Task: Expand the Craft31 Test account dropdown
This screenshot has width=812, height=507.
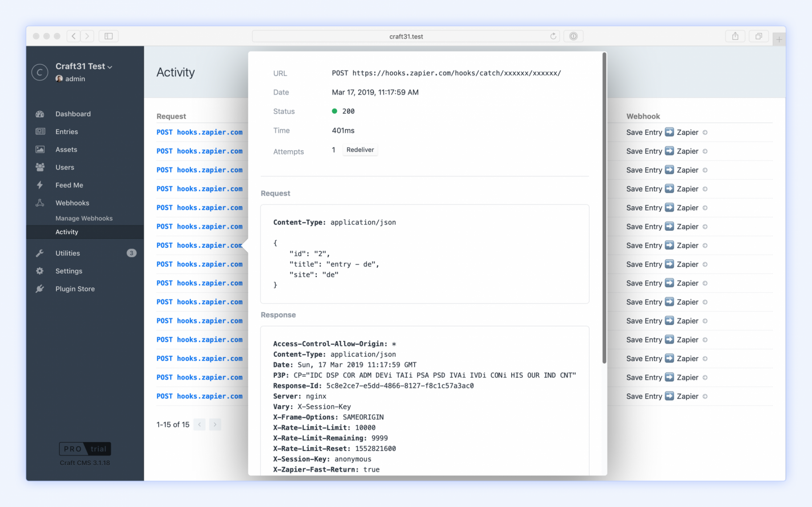Action: (110, 66)
